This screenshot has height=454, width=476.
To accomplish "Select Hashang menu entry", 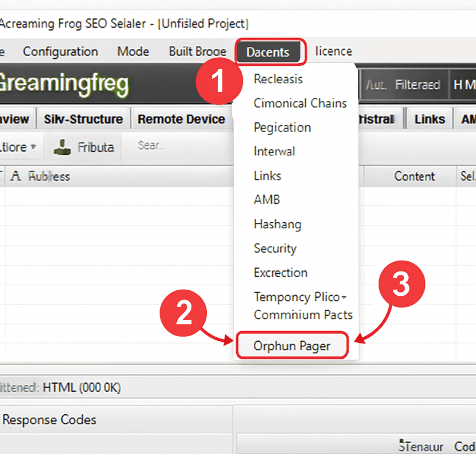I will tap(278, 224).
